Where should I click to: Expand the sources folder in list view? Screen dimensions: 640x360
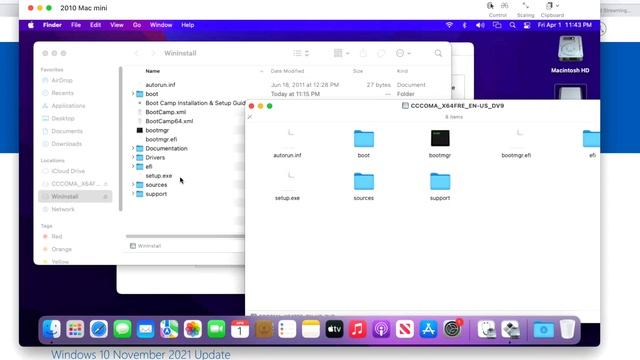133,185
